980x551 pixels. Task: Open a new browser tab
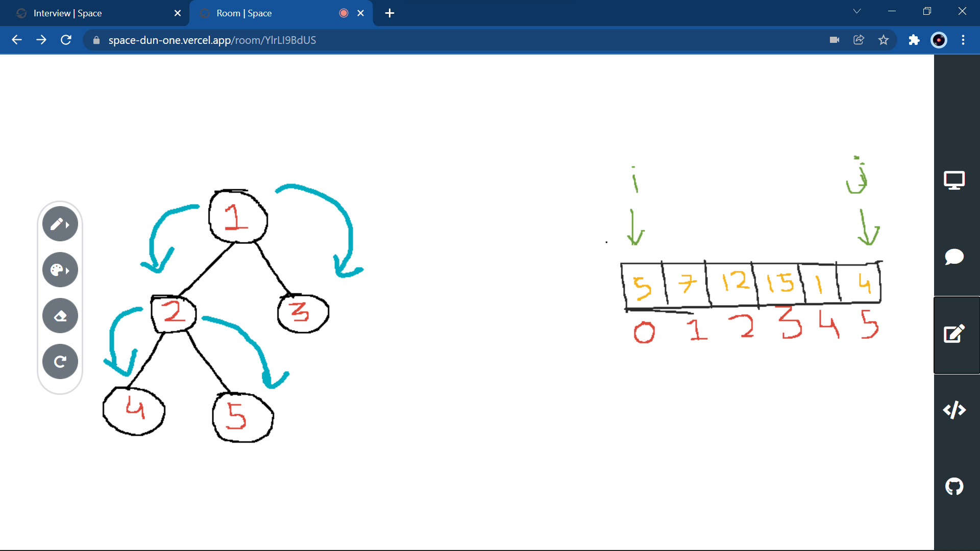[x=389, y=13]
